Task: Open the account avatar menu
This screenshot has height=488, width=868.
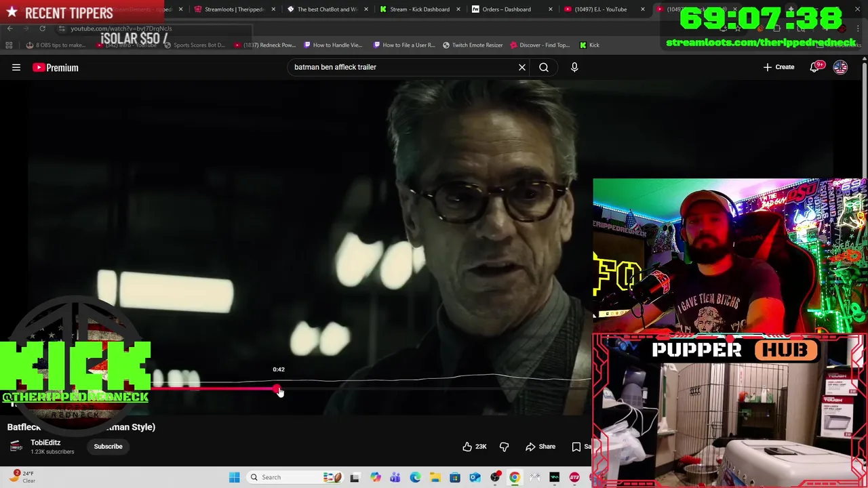Action: coord(840,67)
